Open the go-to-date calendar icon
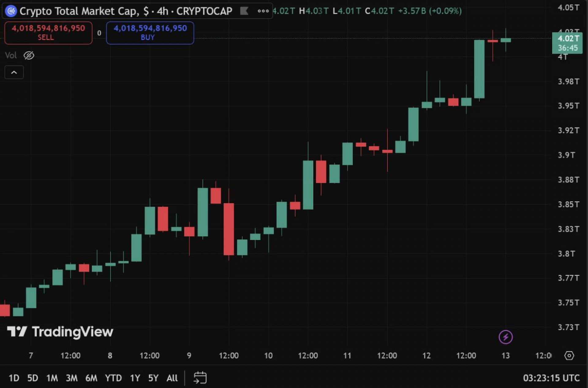The width and height of the screenshot is (588, 388). coord(200,378)
